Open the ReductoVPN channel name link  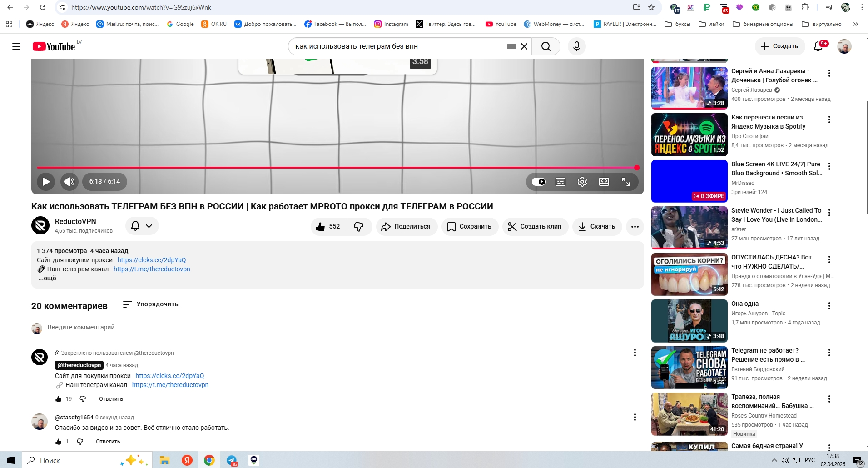pyautogui.click(x=75, y=221)
